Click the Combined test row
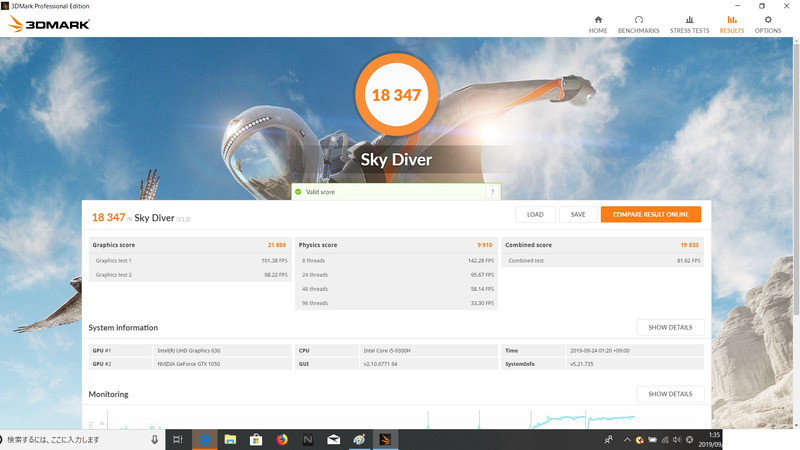 pos(603,260)
